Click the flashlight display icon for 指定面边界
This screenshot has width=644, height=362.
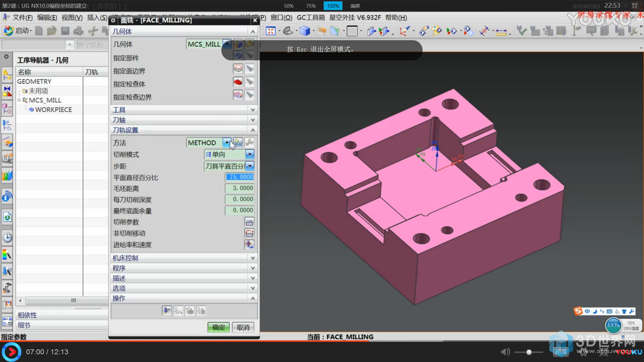249,69
